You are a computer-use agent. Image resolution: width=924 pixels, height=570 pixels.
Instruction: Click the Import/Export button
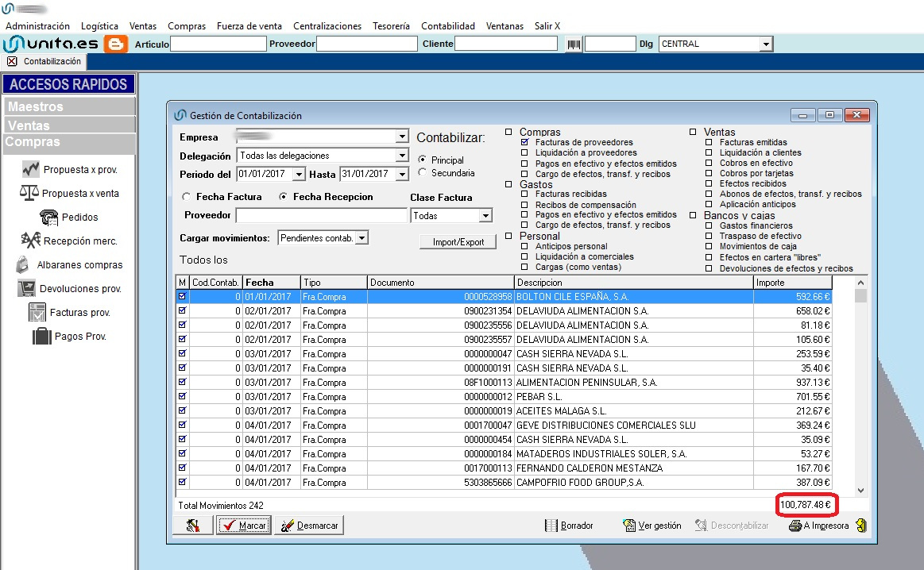coord(458,242)
